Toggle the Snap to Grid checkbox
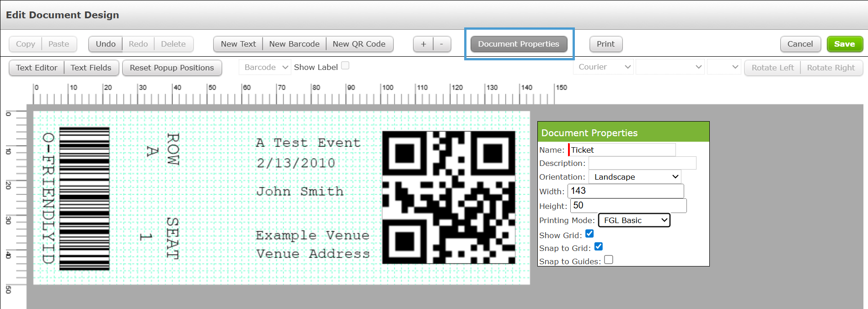Screen dimensions: 868x309 click(x=598, y=246)
